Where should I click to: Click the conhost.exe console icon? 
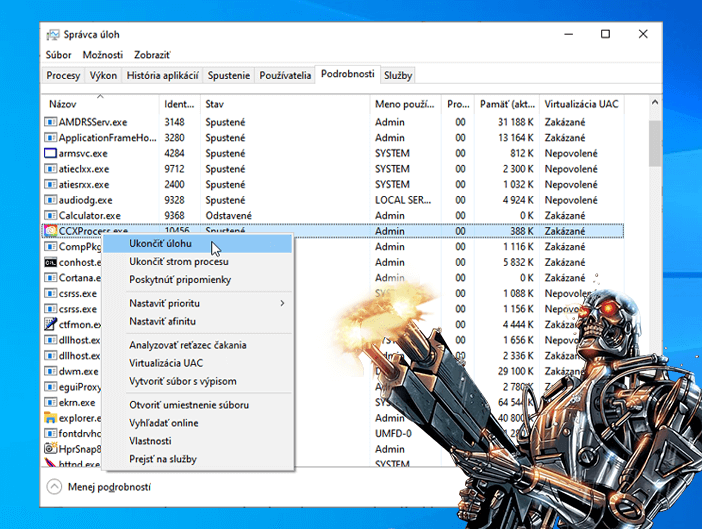point(50,262)
